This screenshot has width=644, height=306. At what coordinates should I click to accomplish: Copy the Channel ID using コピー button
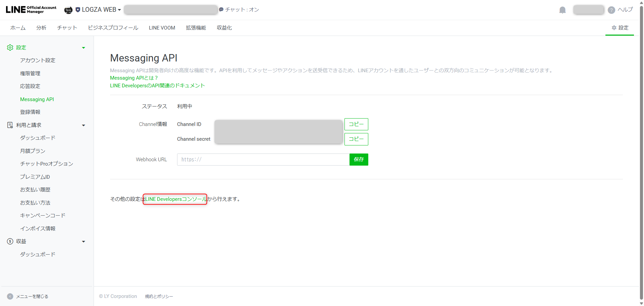[x=356, y=124]
